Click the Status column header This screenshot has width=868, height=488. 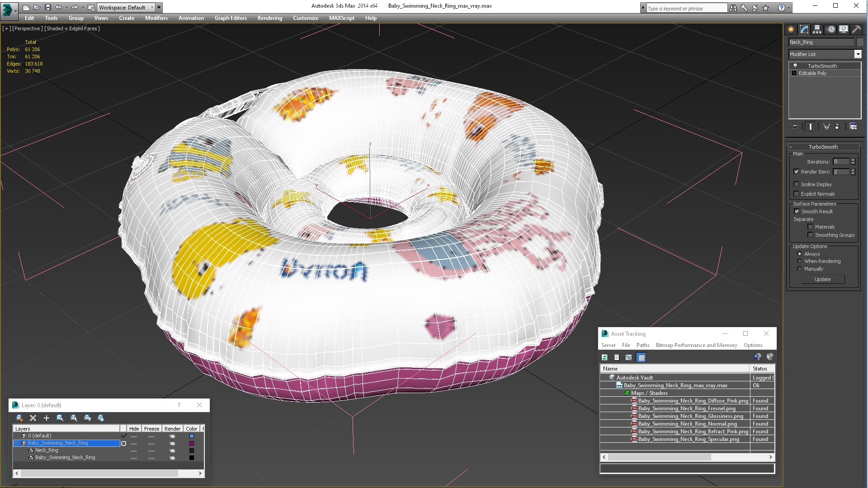[762, 369]
